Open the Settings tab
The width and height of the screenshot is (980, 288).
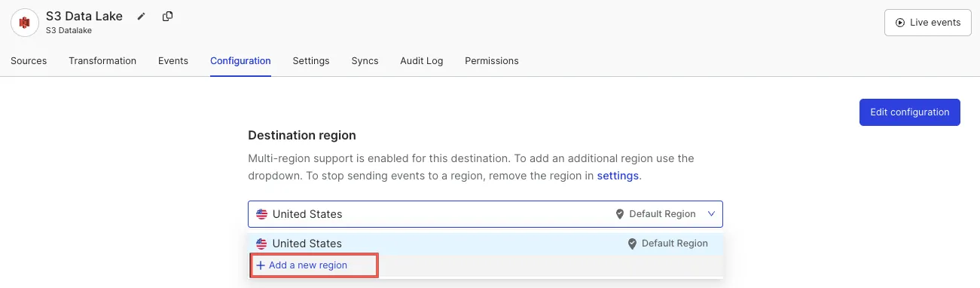point(311,61)
